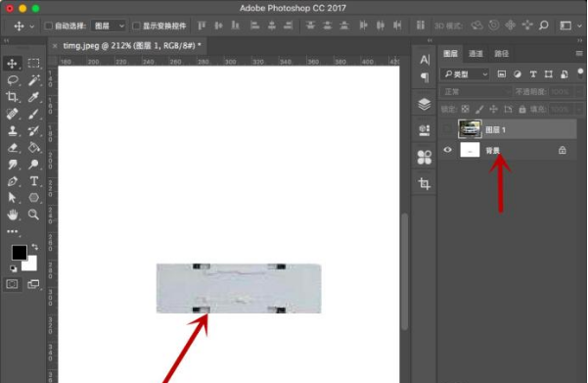This screenshot has height=383, width=588.
Task: Hide the 背景 layer via eye icon
Action: (447, 150)
